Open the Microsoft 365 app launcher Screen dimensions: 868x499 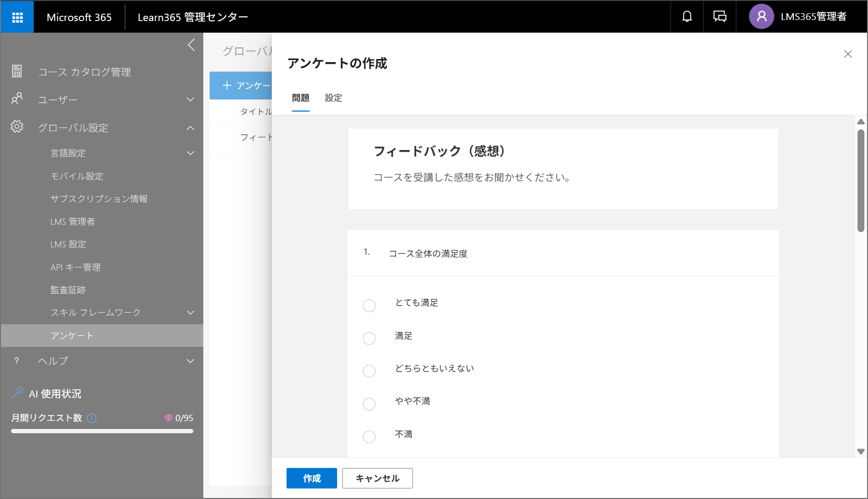tap(17, 17)
